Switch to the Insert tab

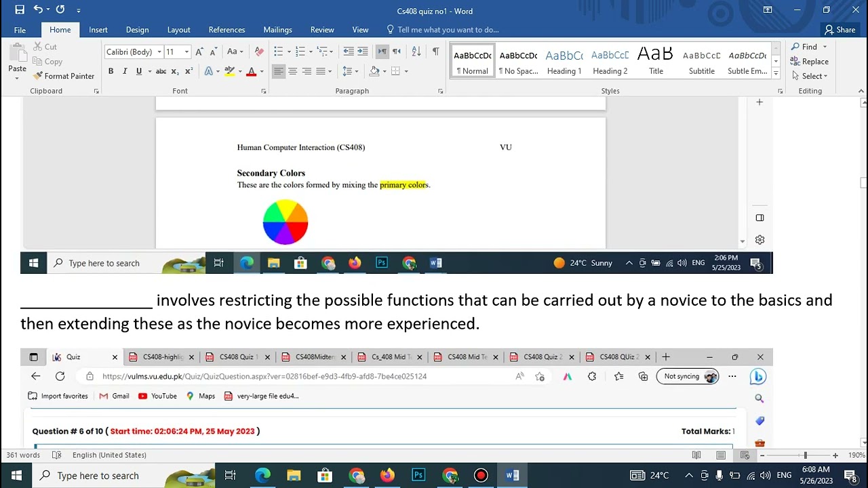(98, 30)
